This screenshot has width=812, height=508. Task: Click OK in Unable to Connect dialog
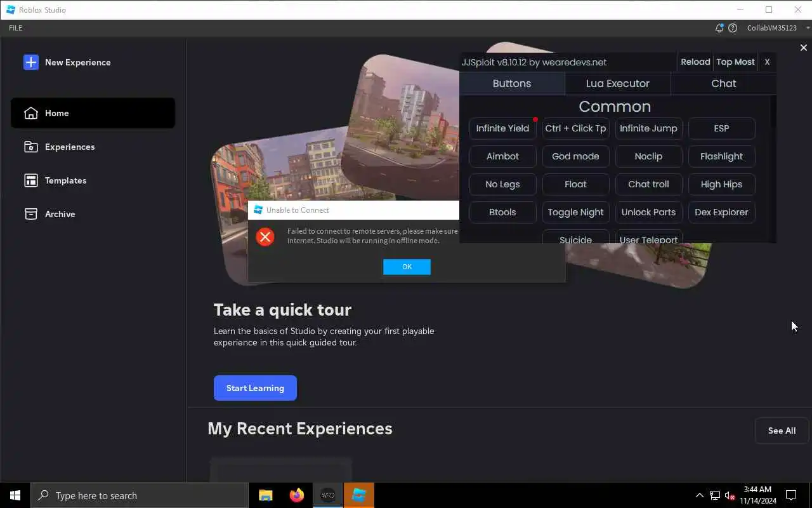tap(407, 267)
